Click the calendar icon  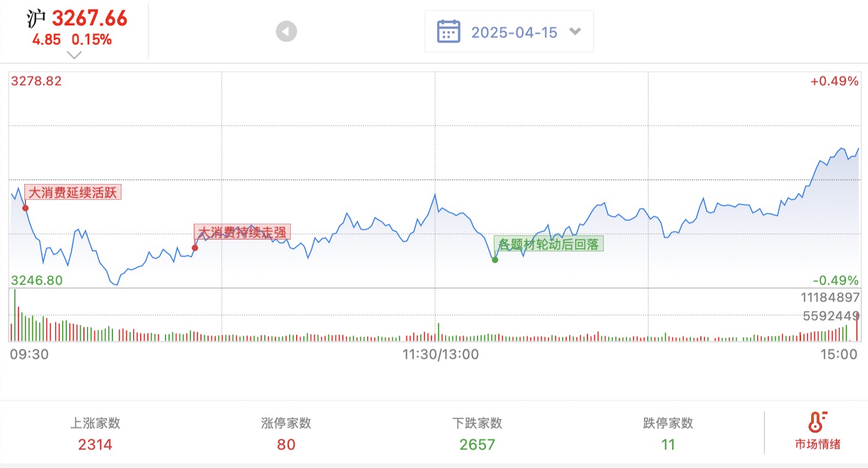449,32
